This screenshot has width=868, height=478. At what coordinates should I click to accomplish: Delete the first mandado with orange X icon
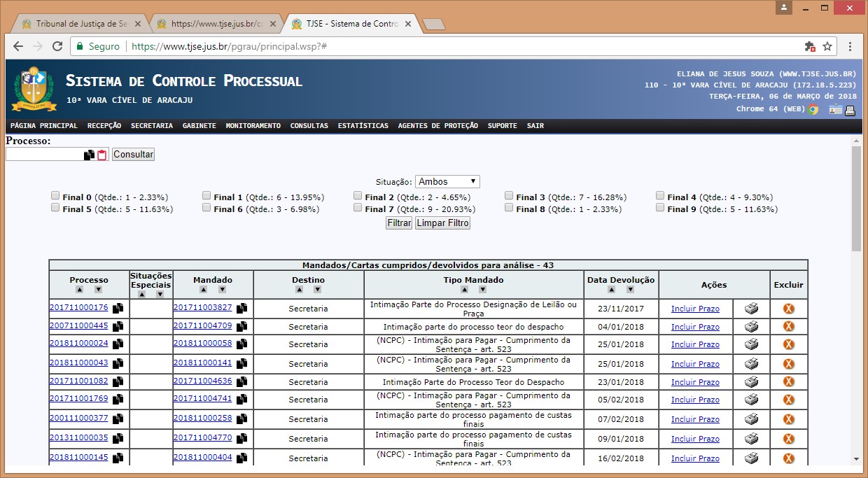(x=788, y=309)
